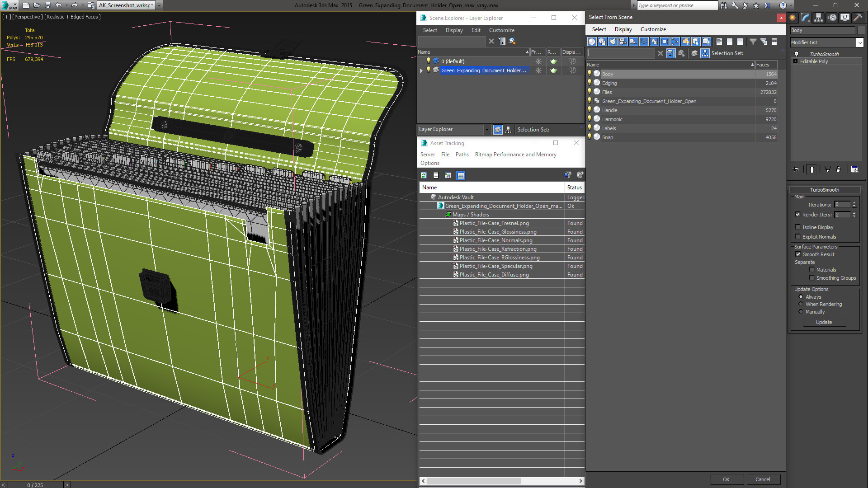
Task: Click the Update button
Action: coord(824,322)
